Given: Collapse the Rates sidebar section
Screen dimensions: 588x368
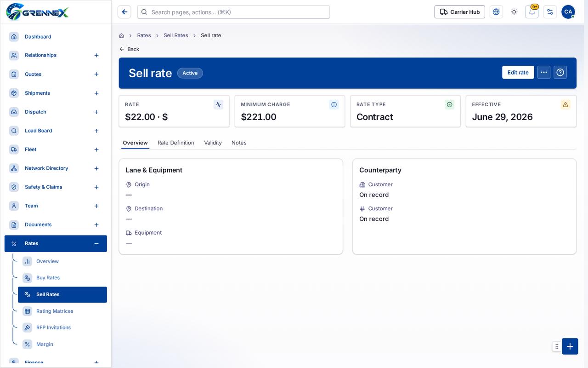Looking at the screenshot, I should point(96,244).
